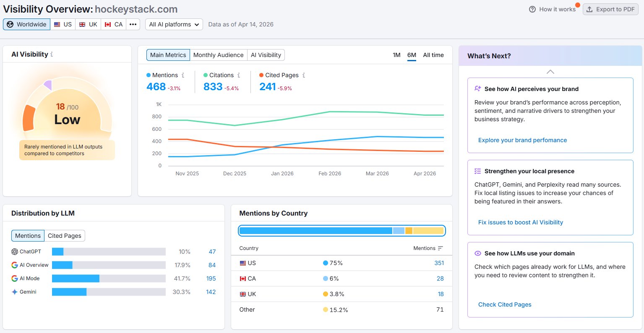Open Fix issues to boost AI Visibility link
644x333 pixels.
coord(521,222)
